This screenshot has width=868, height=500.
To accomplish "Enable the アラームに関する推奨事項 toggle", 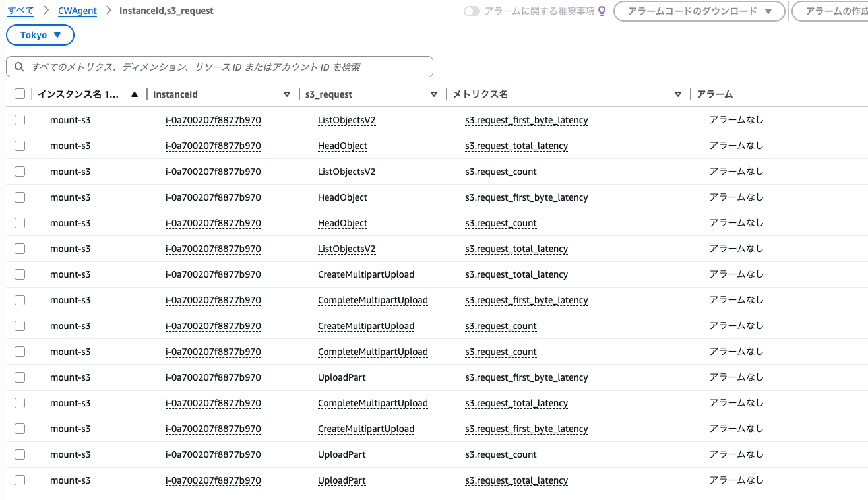I will tap(472, 11).
